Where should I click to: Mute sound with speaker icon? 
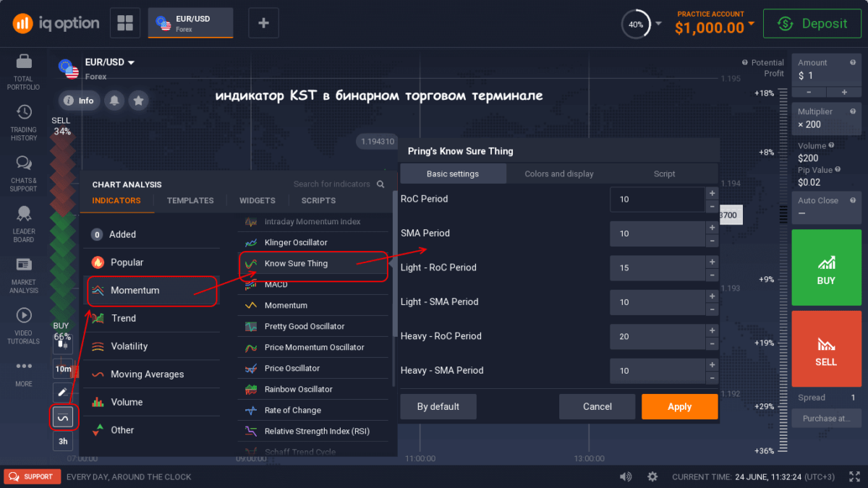click(626, 476)
